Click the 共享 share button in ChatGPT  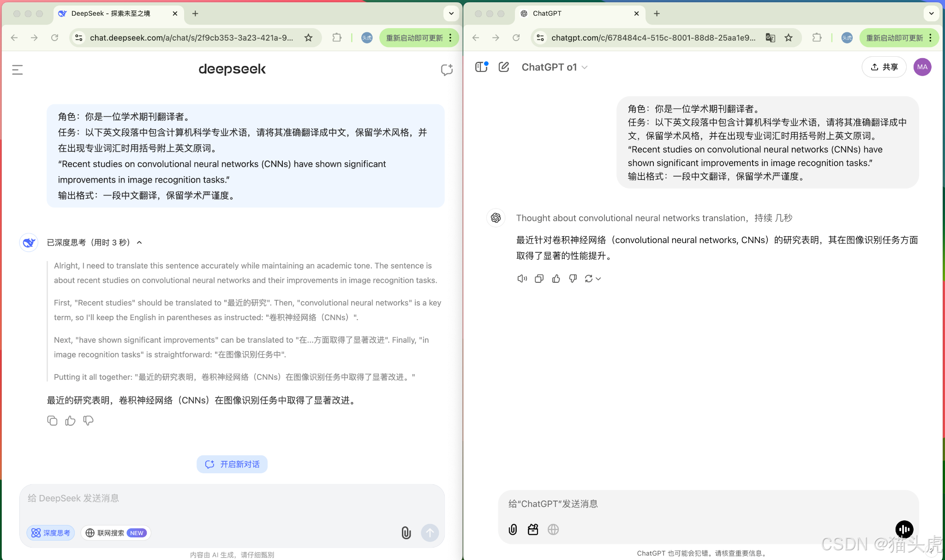coord(884,67)
